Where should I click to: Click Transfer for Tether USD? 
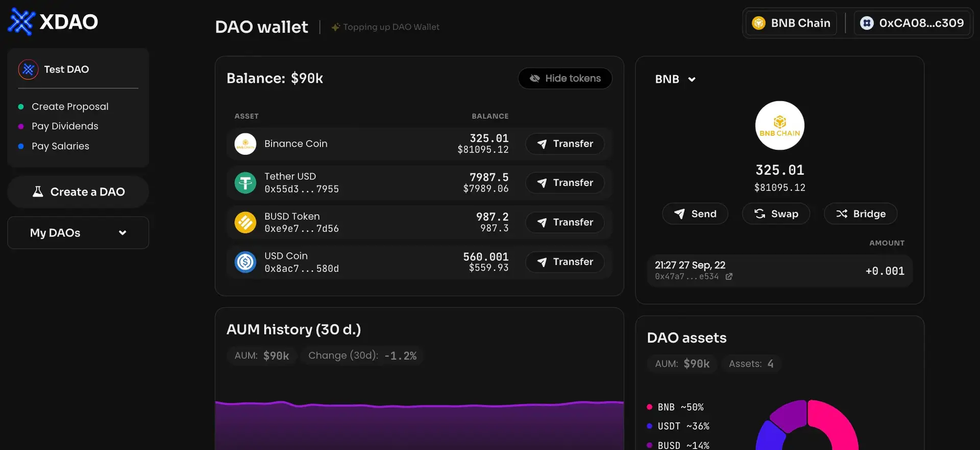pyautogui.click(x=565, y=183)
